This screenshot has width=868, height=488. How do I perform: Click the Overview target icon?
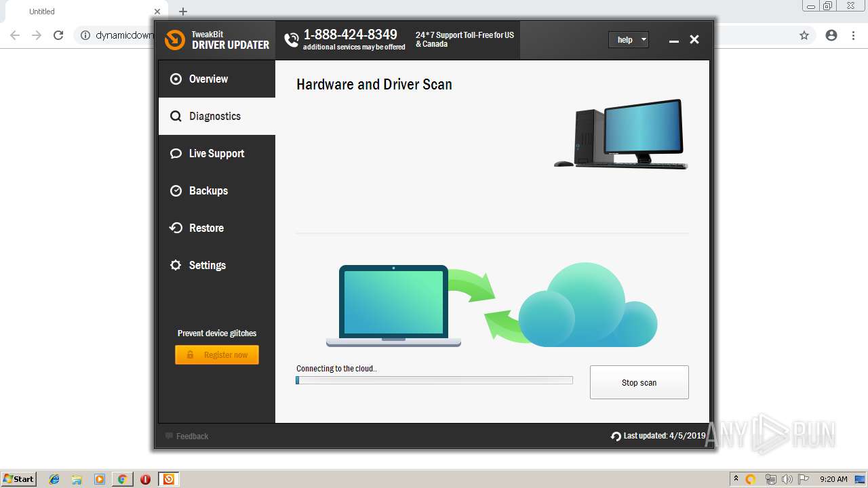coord(176,79)
